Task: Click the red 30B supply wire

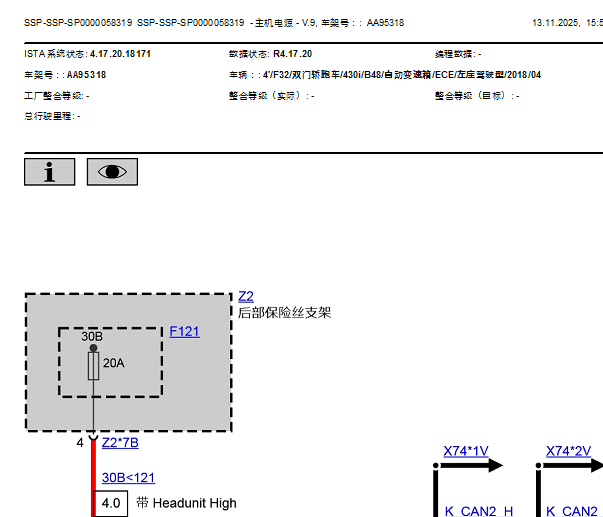Action: [x=93, y=477]
